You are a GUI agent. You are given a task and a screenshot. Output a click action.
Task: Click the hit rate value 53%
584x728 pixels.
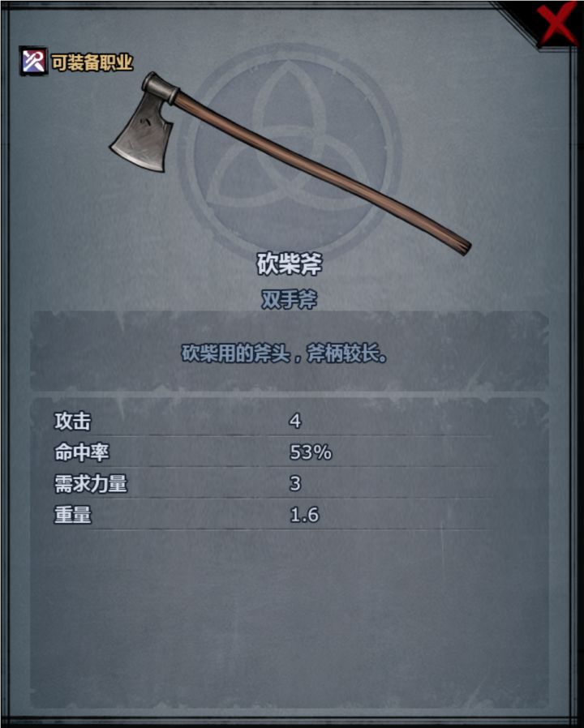coord(311,452)
